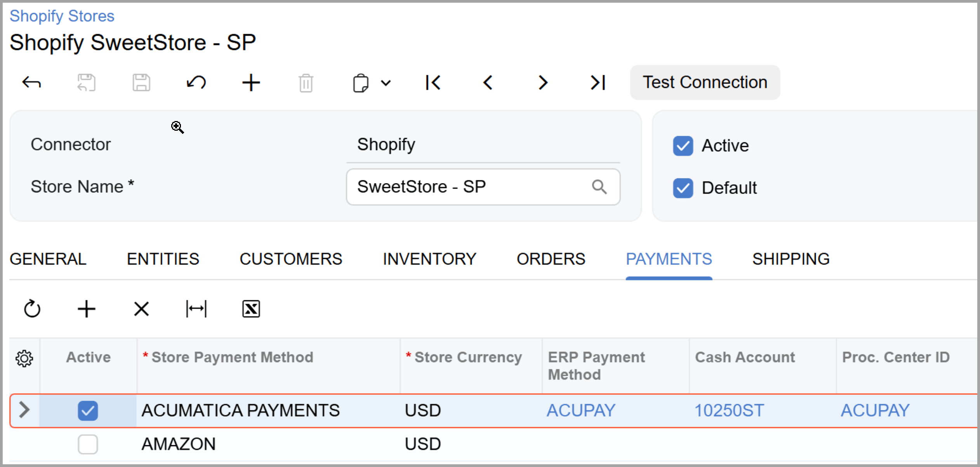The image size is (980, 467).
Task: Open the SHIPPING tab
Action: point(791,259)
